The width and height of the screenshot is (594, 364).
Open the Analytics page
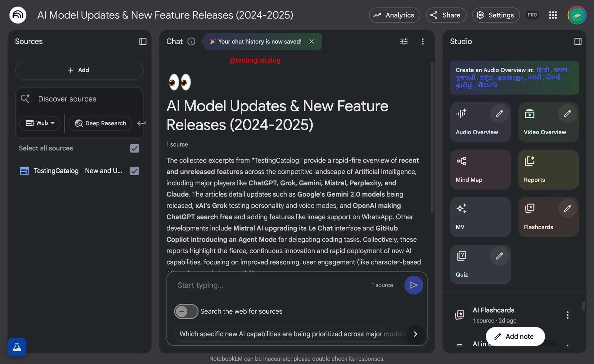tap(394, 15)
